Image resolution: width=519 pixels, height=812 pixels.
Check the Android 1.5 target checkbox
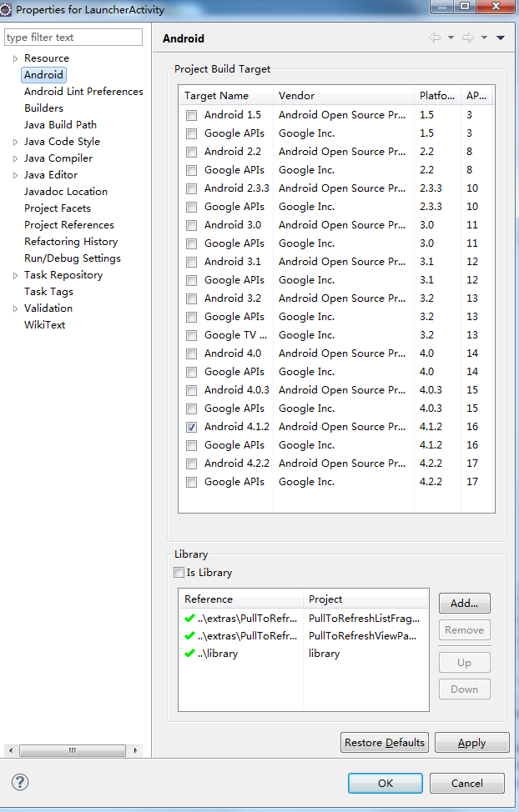coord(191,115)
